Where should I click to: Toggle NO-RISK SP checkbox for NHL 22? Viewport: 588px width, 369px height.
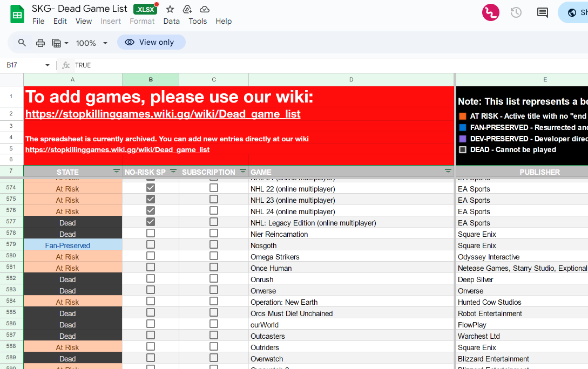point(151,188)
